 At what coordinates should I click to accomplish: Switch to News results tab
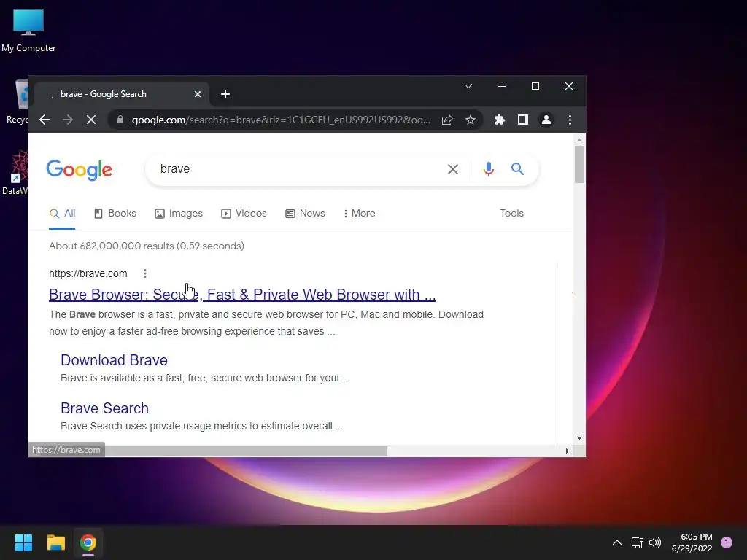[305, 214]
